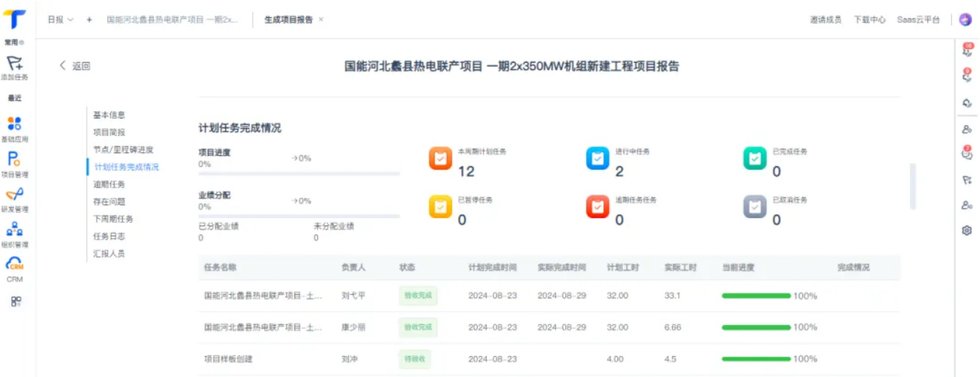This screenshot has height=377, width=980.
Task: Click 验收完成 status in 康少丽 row
Action: point(418,327)
